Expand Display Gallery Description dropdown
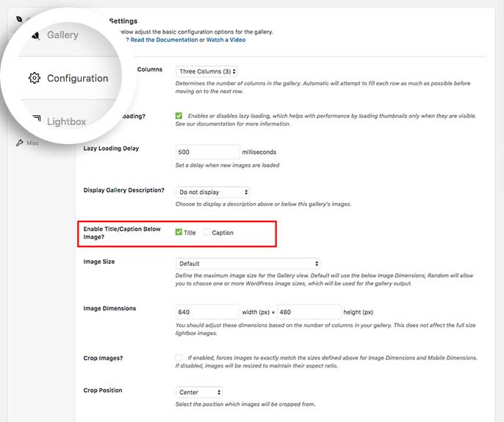 pyautogui.click(x=212, y=192)
